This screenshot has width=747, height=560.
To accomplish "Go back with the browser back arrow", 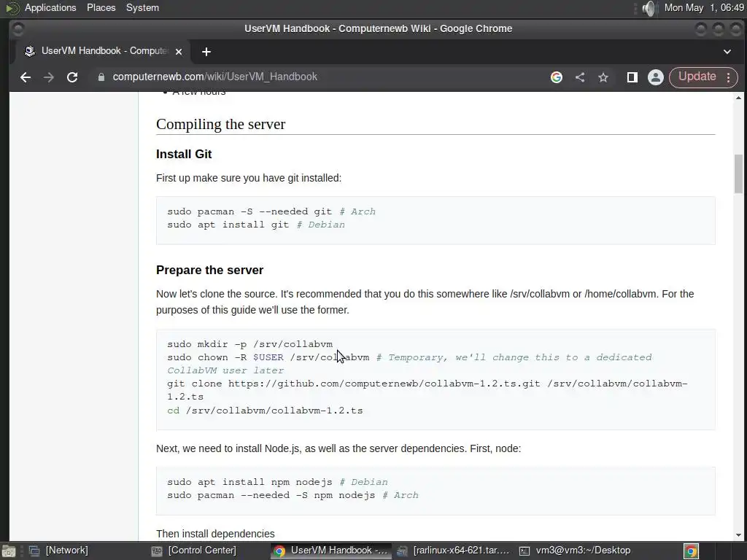I will [26, 77].
